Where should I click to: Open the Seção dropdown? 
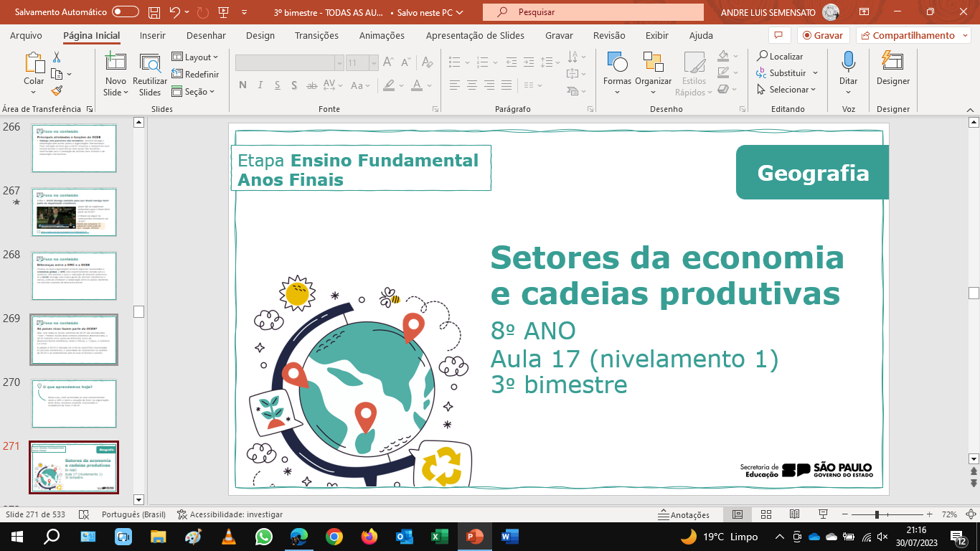pos(194,92)
